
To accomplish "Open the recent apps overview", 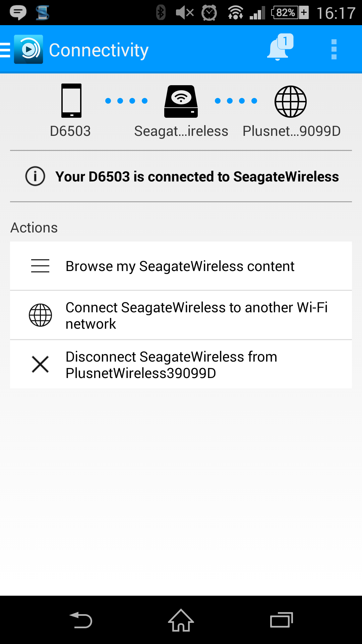I will click(282, 620).
